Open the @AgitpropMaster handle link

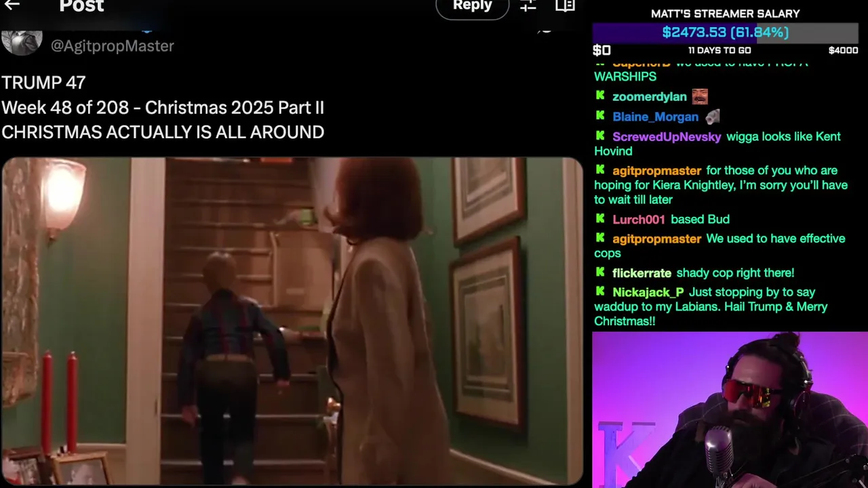click(113, 45)
